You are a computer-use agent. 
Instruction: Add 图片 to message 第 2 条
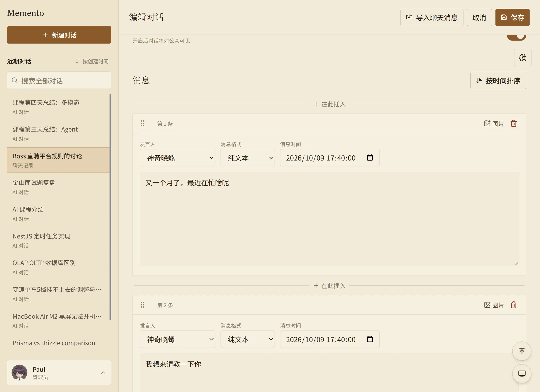click(494, 305)
